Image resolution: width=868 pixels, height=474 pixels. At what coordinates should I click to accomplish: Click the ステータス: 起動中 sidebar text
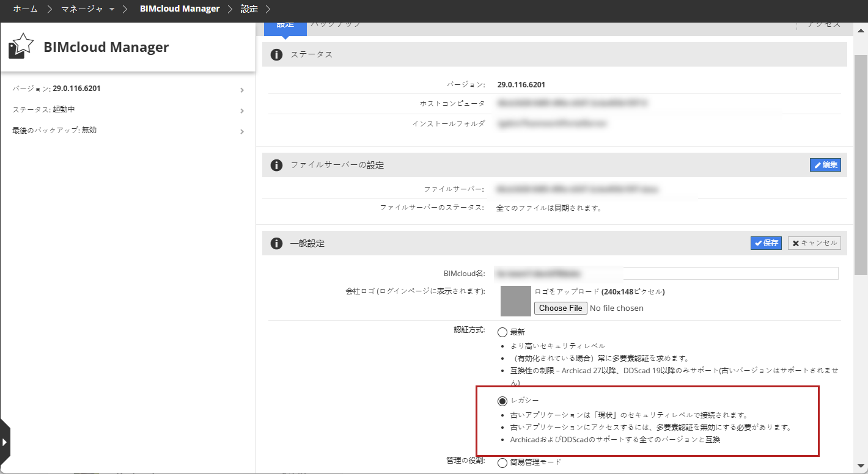(x=44, y=109)
